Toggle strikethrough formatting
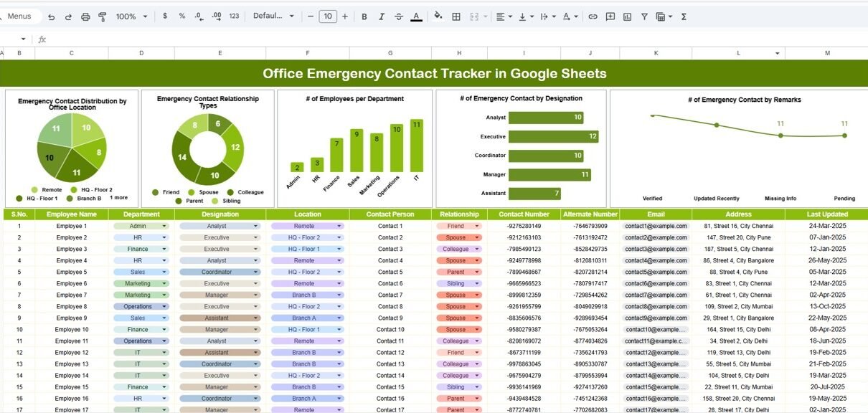Image resolution: width=868 pixels, height=413 pixels. tap(399, 16)
